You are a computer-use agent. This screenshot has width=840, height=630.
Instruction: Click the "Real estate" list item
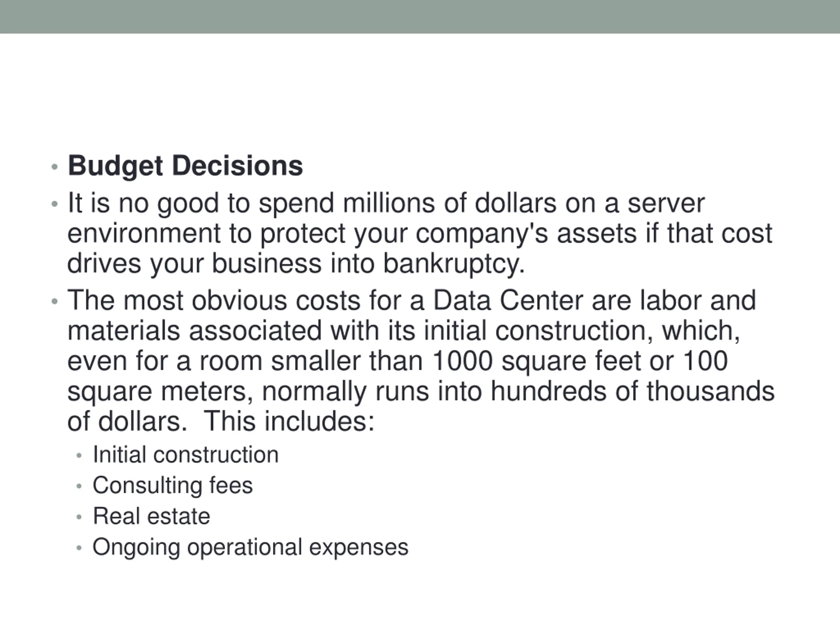click(151, 516)
